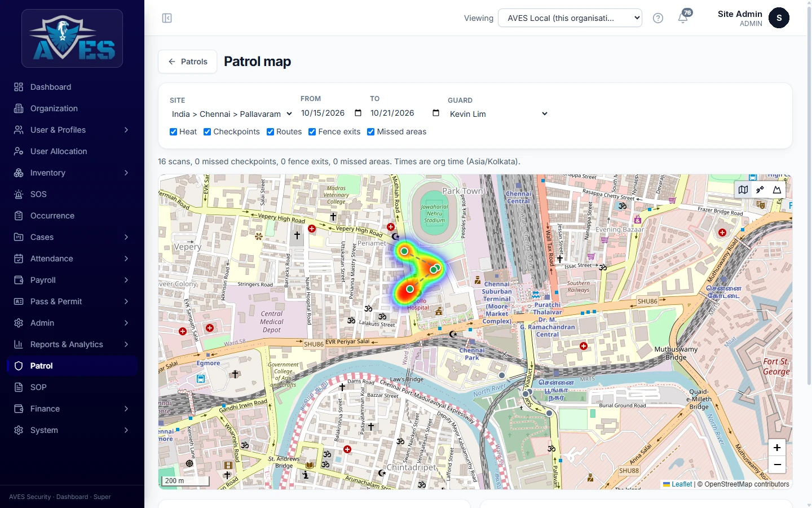Open the Guard dropdown showing Kevin Lim
Screen dimensions: 812x508
click(498, 114)
